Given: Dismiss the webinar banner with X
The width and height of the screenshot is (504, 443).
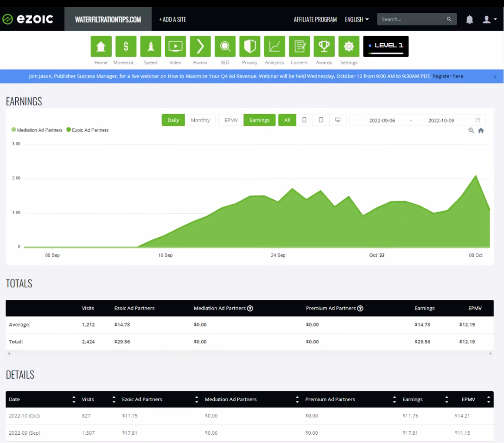Looking at the screenshot, I should [x=495, y=76].
